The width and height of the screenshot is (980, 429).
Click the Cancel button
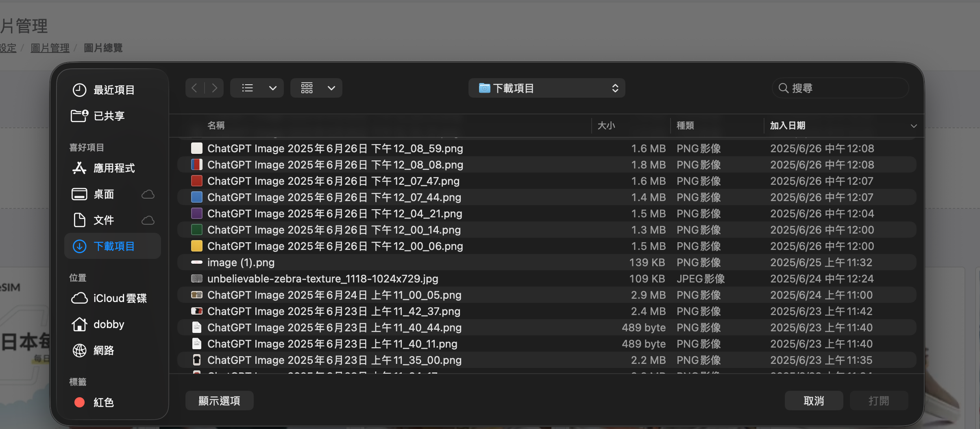coord(814,401)
